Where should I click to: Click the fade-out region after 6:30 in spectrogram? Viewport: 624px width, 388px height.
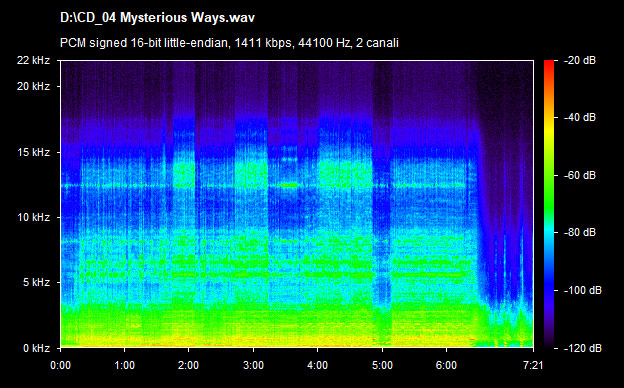point(505,203)
